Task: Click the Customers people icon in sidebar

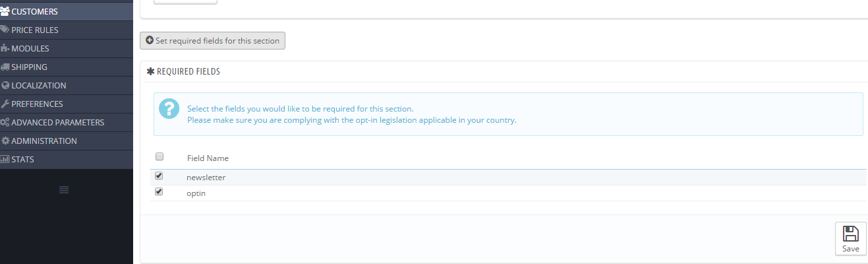Action: click(x=5, y=11)
